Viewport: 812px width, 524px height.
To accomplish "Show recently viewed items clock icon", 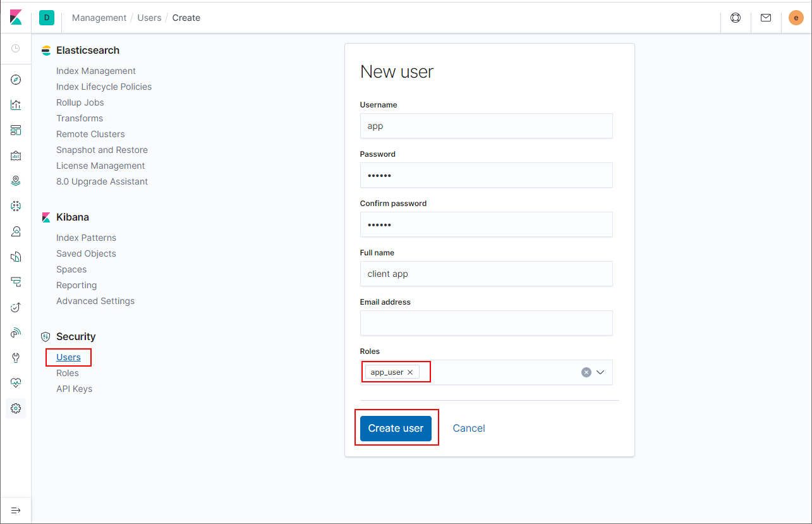I will [16, 48].
